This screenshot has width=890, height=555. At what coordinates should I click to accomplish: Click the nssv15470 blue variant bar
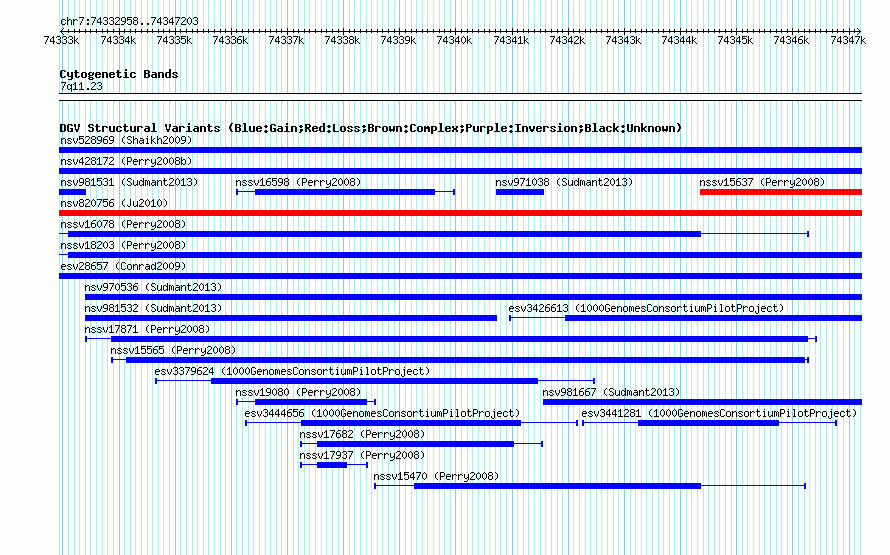[x=590, y=486]
